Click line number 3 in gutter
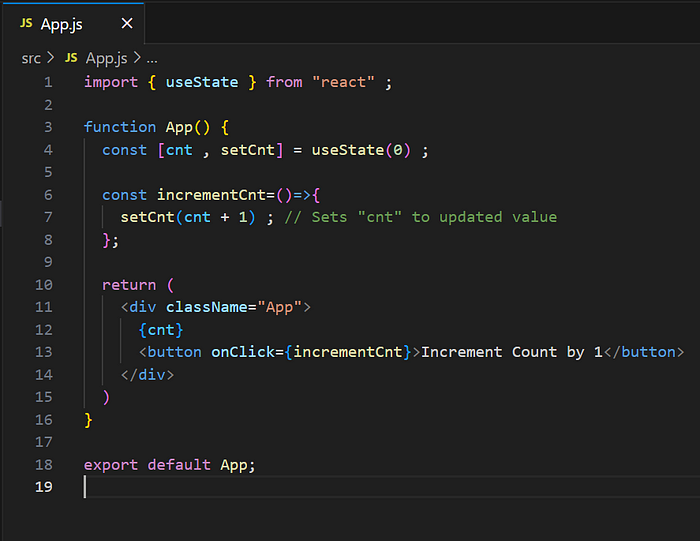The image size is (700, 541). click(48, 128)
